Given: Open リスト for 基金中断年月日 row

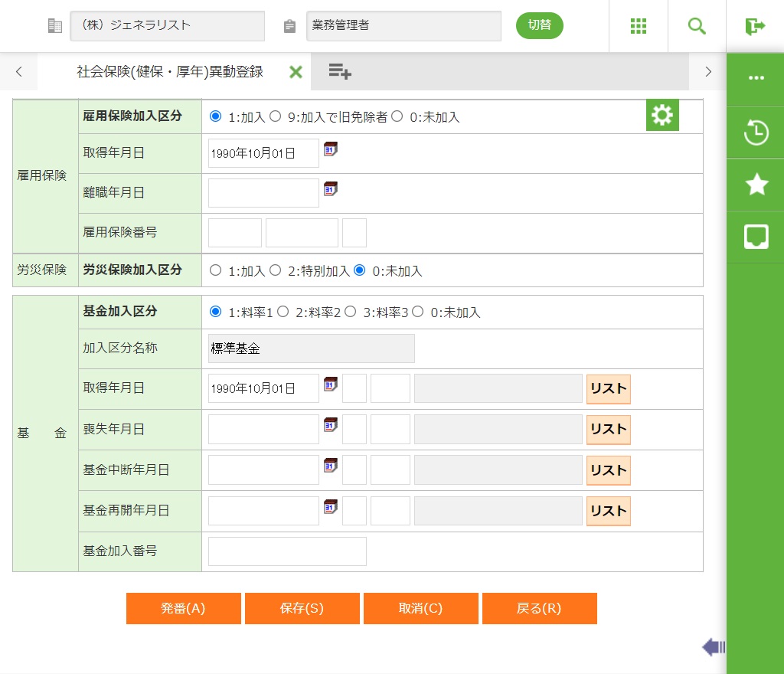Looking at the screenshot, I should tap(609, 470).
